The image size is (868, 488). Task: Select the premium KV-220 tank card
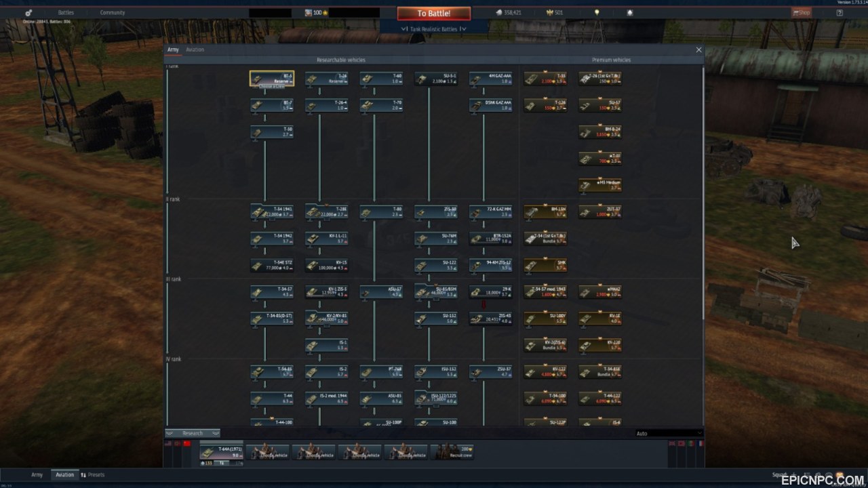click(600, 345)
